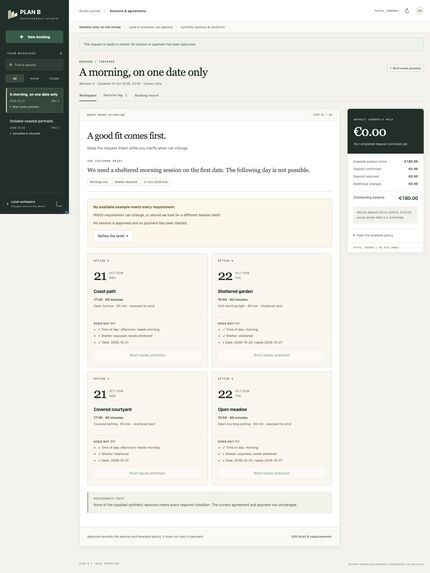Screen dimensions: 430x573
Task: Select the Closed bookings filter
Action: [x=54, y=79]
